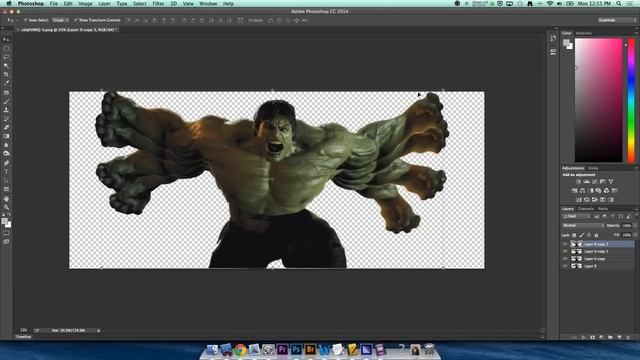Switch to the Styles tab

pyautogui.click(x=593, y=168)
